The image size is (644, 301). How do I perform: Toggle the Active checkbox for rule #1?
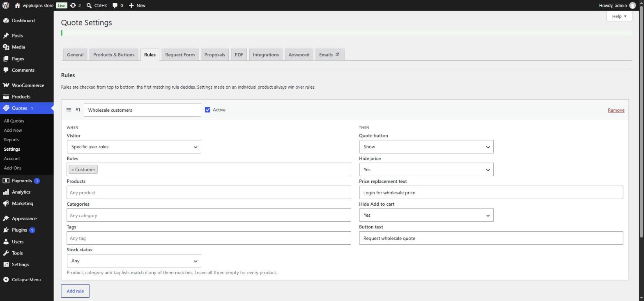[x=207, y=110]
